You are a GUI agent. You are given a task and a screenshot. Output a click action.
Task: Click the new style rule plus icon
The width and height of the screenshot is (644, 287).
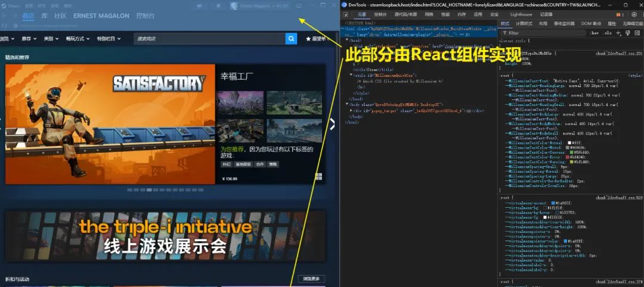click(618, 33)
